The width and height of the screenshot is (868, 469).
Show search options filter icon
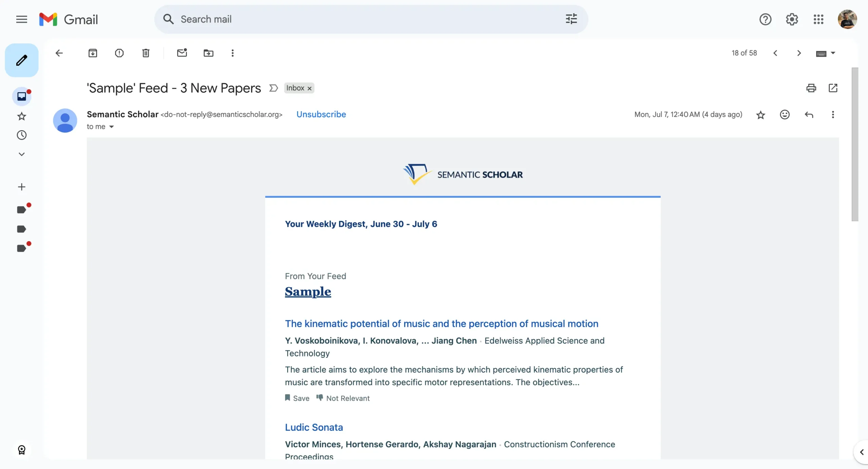(x=571, y=19)
